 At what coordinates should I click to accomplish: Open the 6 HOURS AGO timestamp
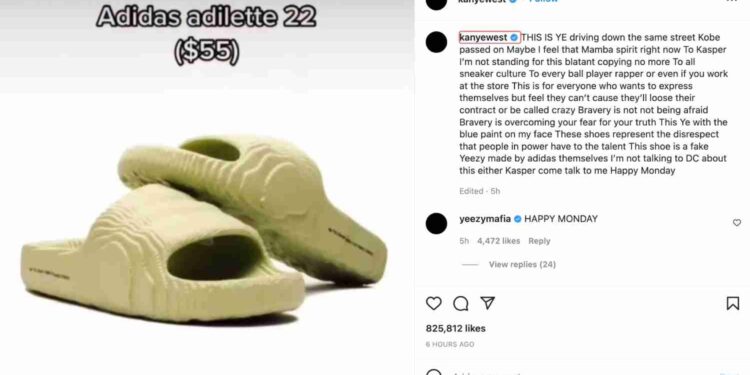click(x=450, y=344)
